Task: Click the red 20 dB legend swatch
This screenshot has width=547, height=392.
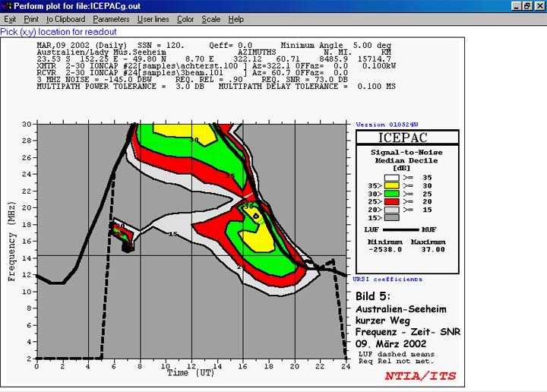Action: [390, 202]
